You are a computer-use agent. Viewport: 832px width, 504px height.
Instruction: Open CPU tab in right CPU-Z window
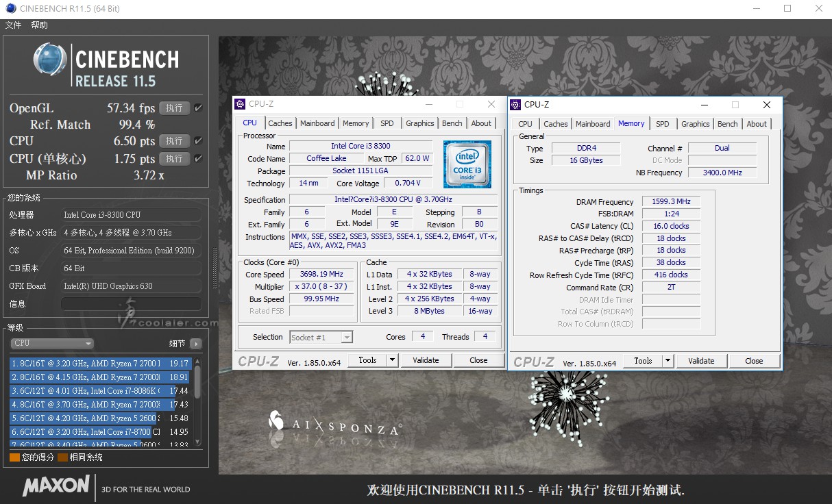pyautogui.click(x=525, y=124)
